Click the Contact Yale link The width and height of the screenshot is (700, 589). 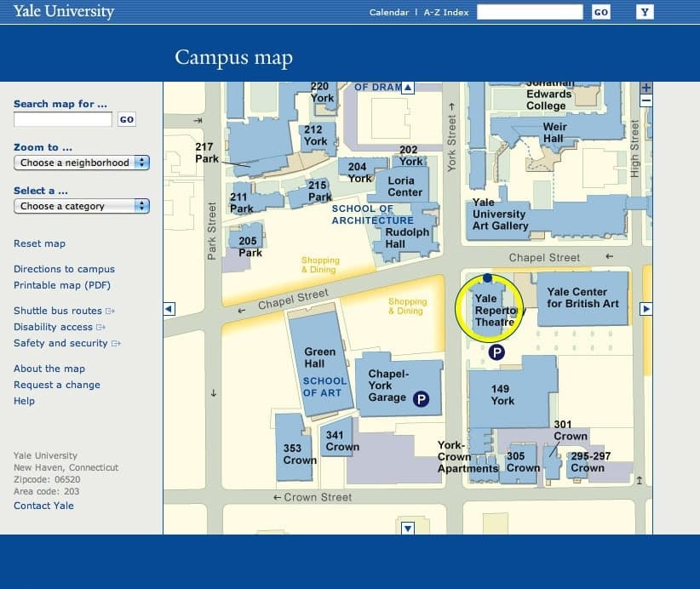click(x=43, y=506)
